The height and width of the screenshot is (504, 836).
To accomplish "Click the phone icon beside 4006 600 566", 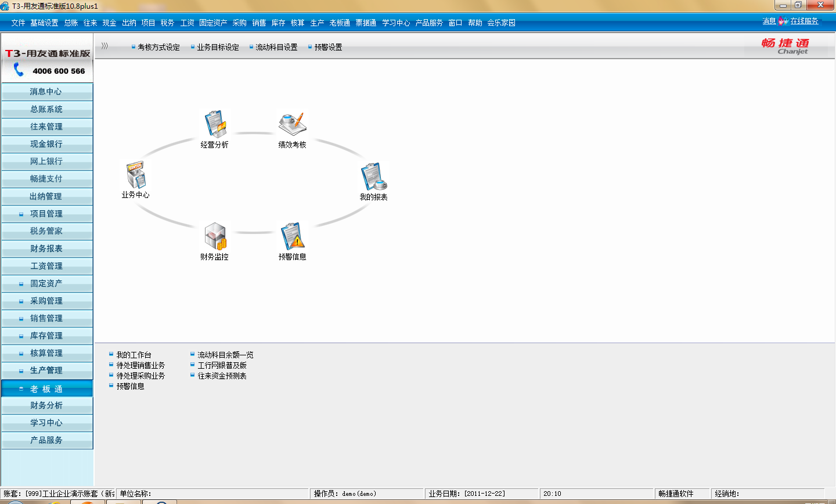I will pyautogui.click(x=19, y=70).
